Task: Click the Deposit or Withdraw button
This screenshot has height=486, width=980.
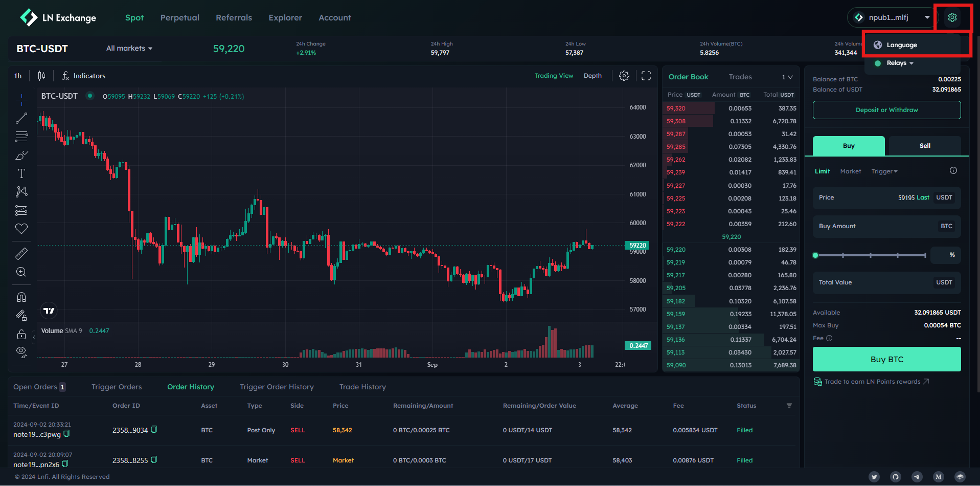Action: pos(886,110)
